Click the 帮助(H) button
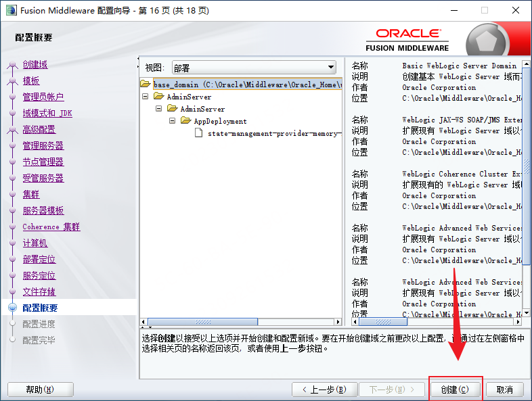 click(x=41, y=390)
